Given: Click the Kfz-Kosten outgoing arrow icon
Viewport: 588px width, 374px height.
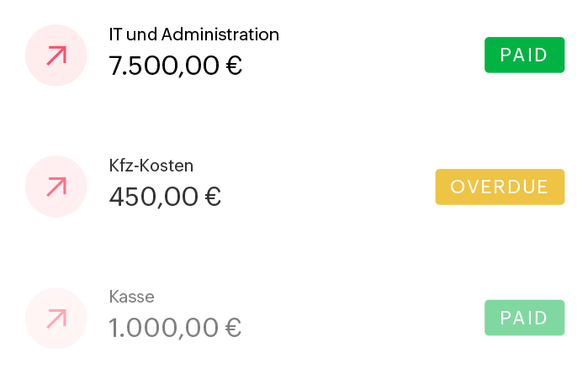Looking at the screenshot, I should click(x=56, y=187).
